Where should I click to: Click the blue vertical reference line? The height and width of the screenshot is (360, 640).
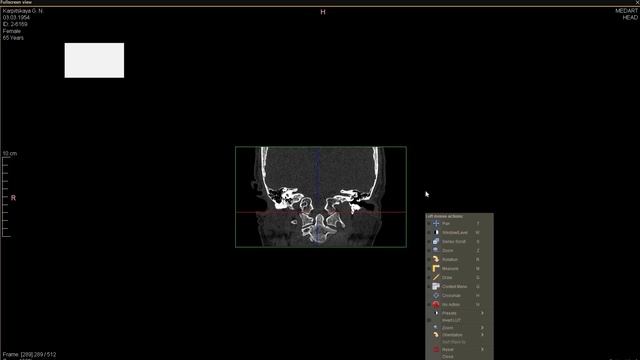pyautogui.click(x=318, y=197)
